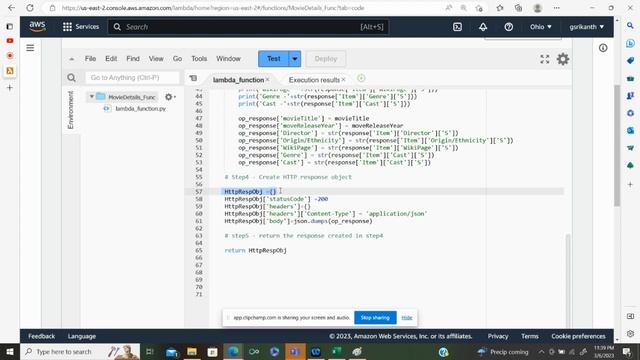Hide the screen sharing banner
Image resolution: width=640 pixels, height=360 pixels.
click(407, 318)
